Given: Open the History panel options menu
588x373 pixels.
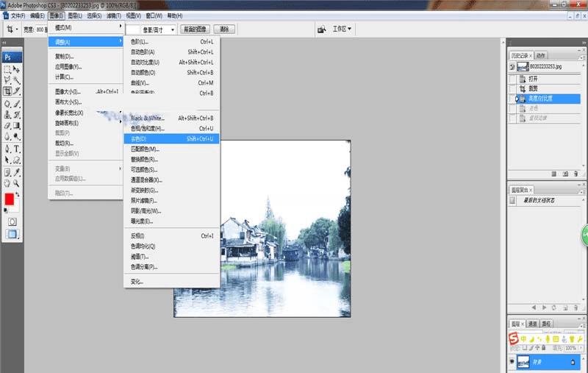Looking at the screenshot, I should click(x=582, y=57).
